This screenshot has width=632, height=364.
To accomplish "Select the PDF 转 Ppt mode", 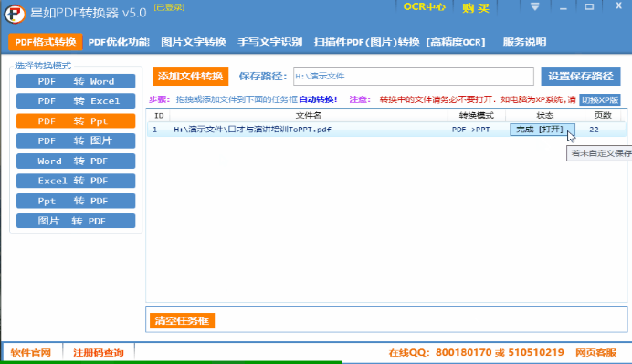I will tap(76, 120).
